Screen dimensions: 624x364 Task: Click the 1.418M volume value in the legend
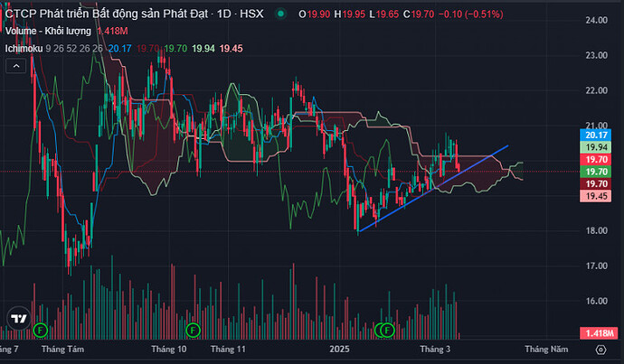(112, 31)
